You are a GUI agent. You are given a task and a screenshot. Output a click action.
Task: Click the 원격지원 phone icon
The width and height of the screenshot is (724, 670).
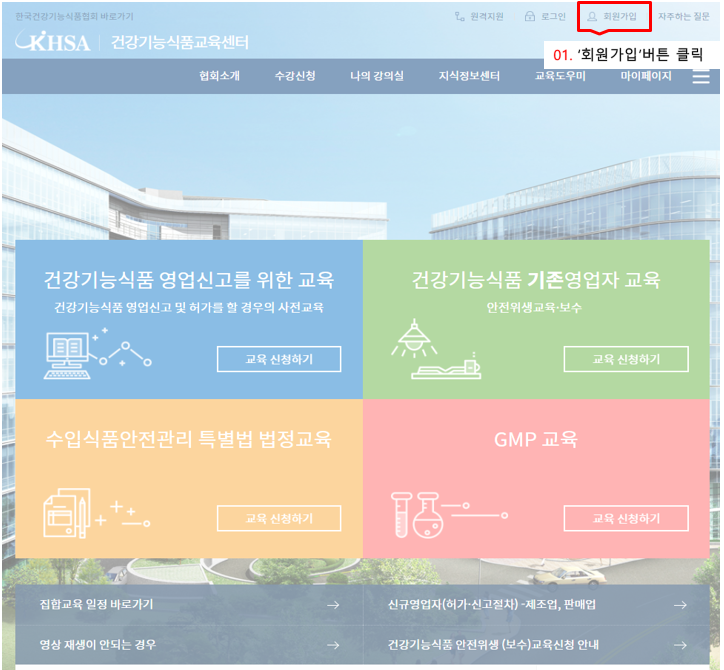(x=459, y=16)
